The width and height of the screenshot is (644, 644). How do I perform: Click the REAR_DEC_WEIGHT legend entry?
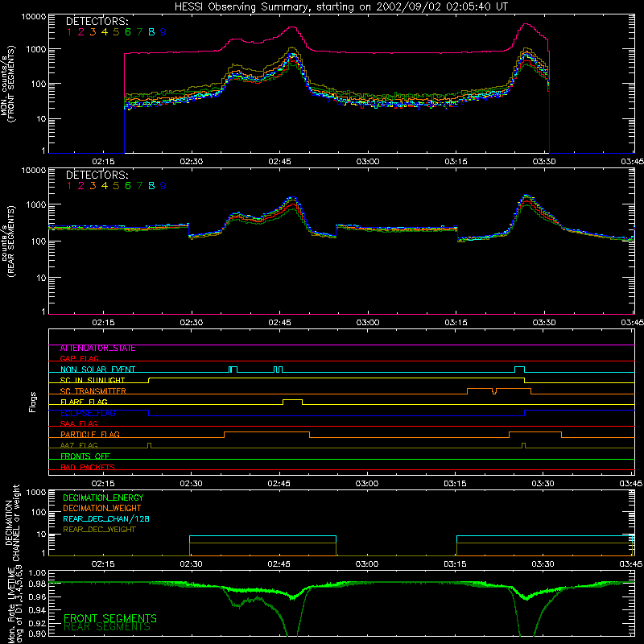pos(99,530)
